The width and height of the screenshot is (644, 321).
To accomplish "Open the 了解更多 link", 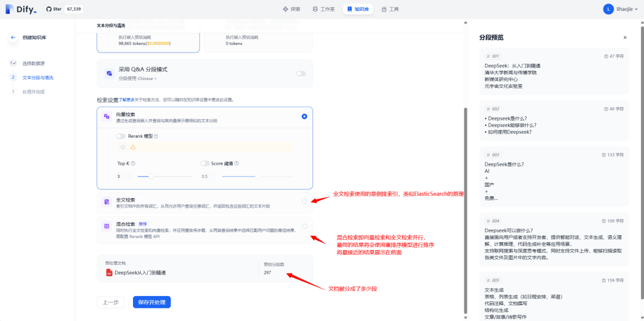I will point(126,100).
